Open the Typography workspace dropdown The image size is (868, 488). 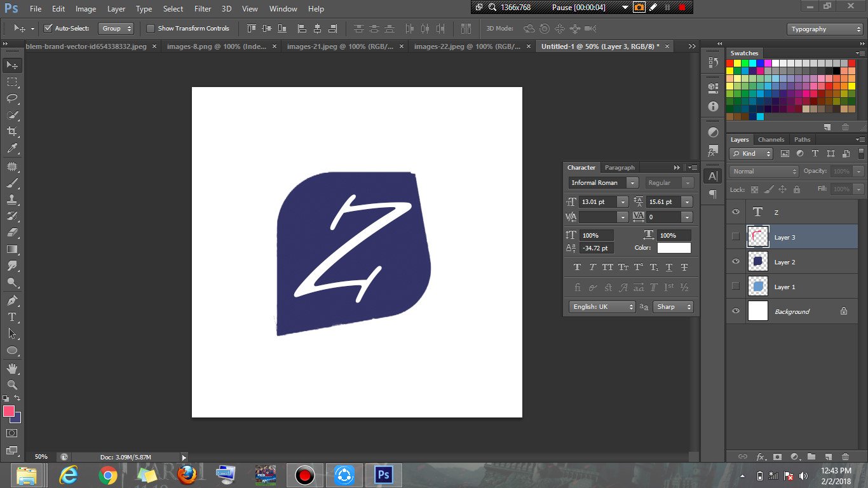(x=824, y=29)
